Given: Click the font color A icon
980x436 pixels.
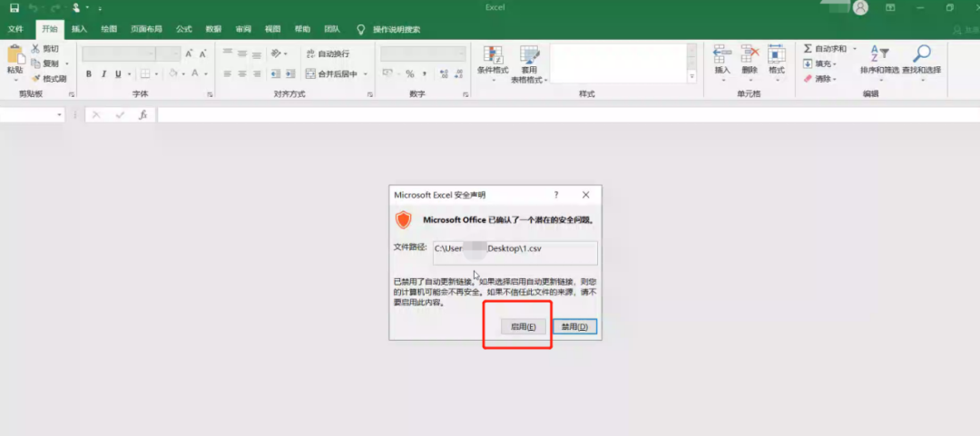Looking at the screenshot, I should tap(195, 73).
